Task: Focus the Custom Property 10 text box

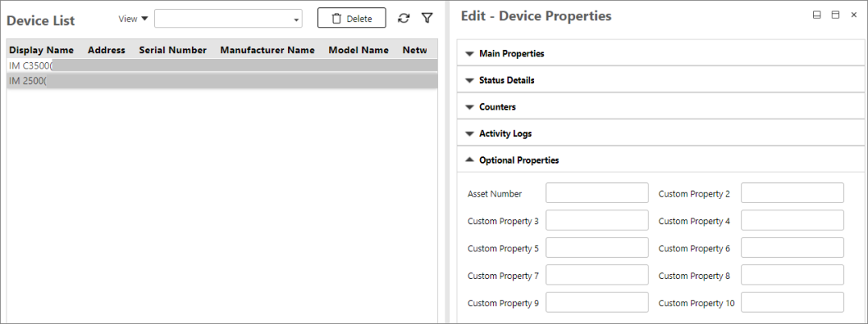Action: click(792, 303)
